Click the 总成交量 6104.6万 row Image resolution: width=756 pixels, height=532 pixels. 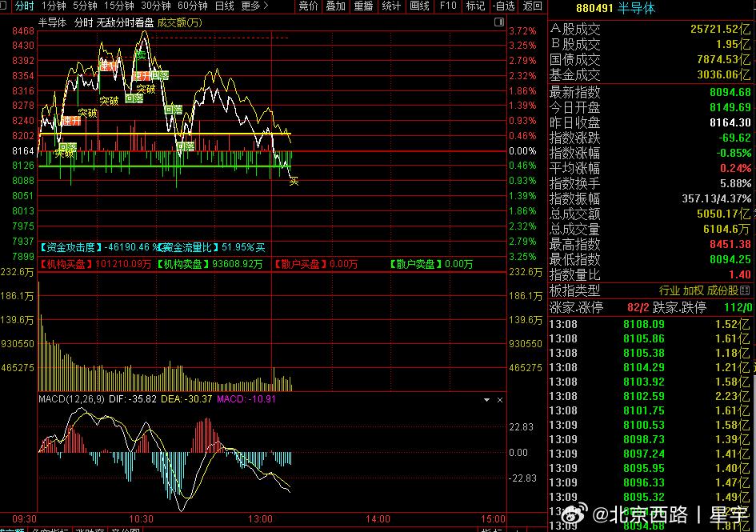[650, 229]
